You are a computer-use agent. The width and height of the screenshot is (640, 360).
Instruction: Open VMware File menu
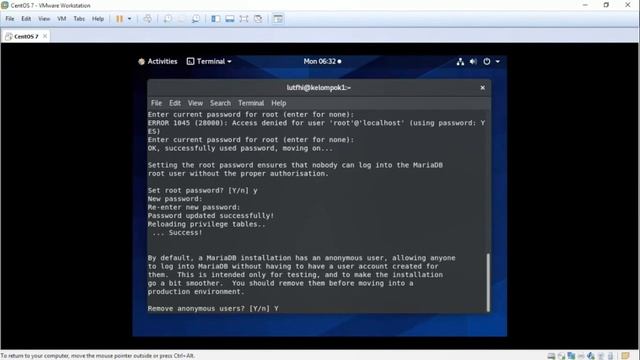(10, 19)
